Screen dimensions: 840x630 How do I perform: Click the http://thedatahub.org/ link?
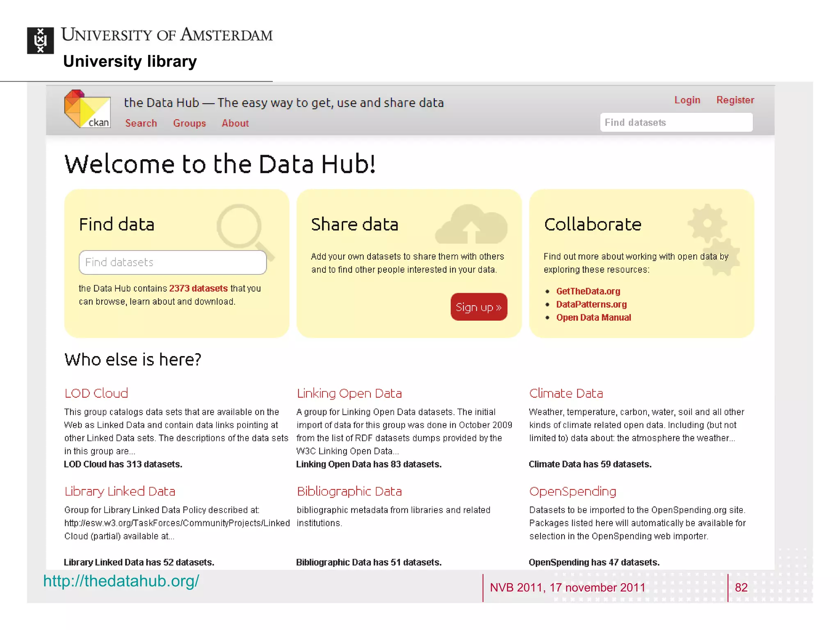[x=121, y=581]
